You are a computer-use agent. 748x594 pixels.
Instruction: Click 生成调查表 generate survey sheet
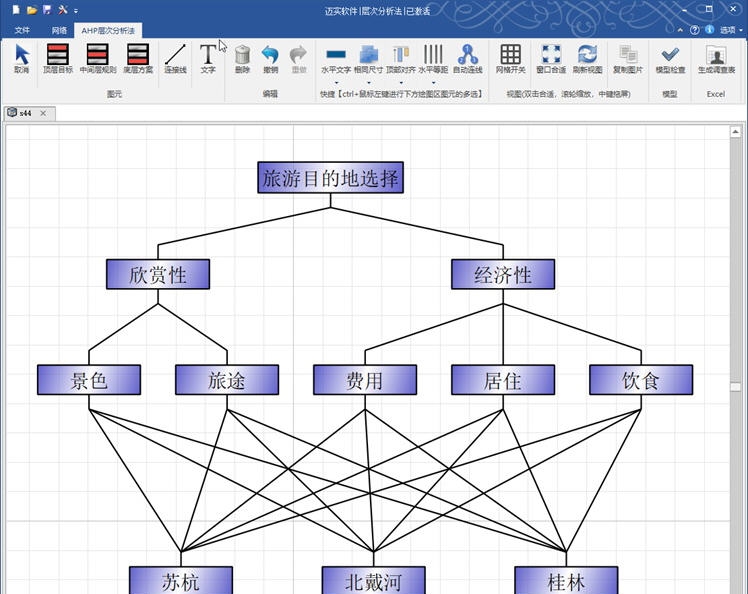pyautogui.click(x=717, y=58)
